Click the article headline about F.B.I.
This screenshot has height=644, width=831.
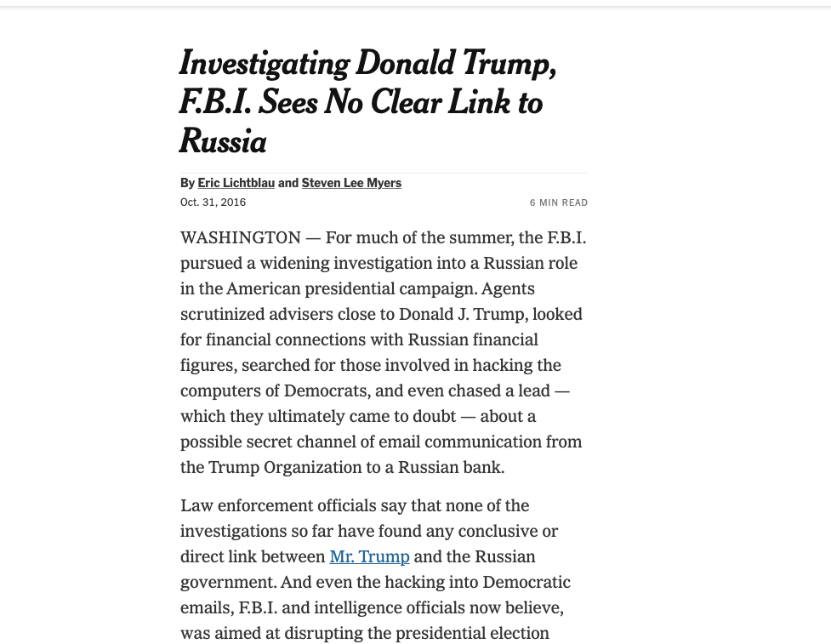(x=368, y=102)
